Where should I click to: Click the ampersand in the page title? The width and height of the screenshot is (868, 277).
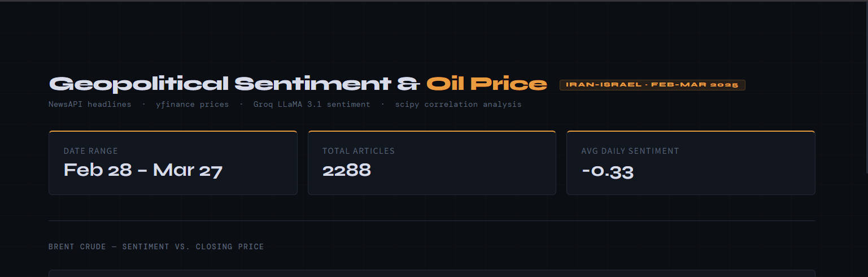(x=408, y=84)
